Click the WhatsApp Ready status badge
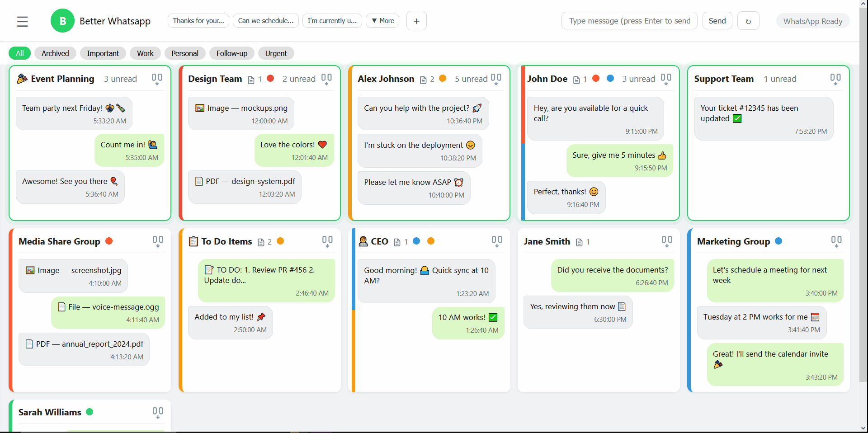868x433 pixels. click(813, 21)
